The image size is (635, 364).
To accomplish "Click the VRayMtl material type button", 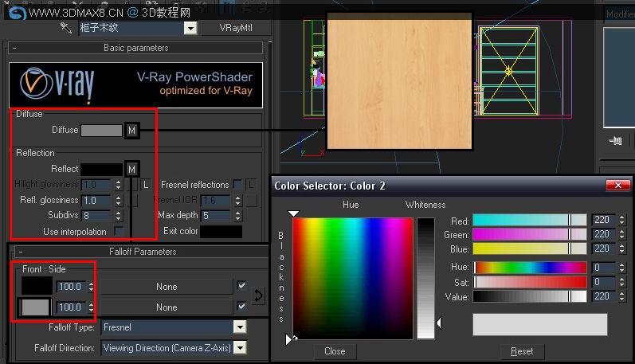I will tap(236, 28).
